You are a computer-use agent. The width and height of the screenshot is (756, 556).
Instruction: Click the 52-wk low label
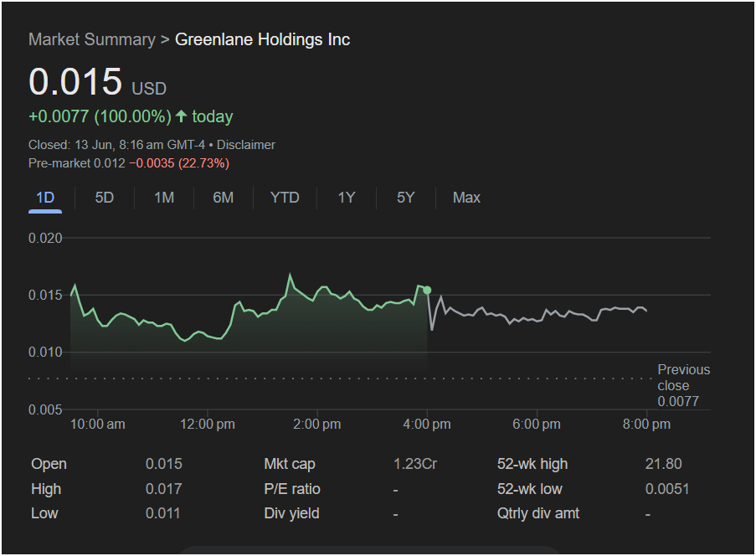[529, 489]
